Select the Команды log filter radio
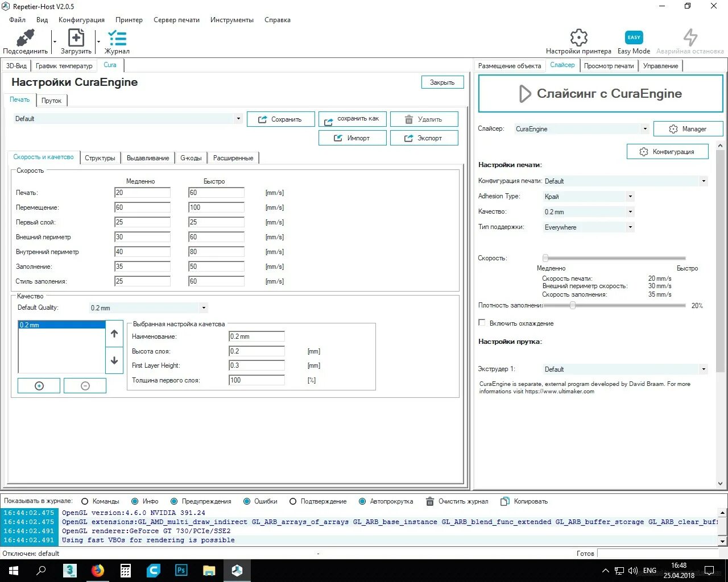The width and height of the screenshot is (728, 582). (85, 501)
